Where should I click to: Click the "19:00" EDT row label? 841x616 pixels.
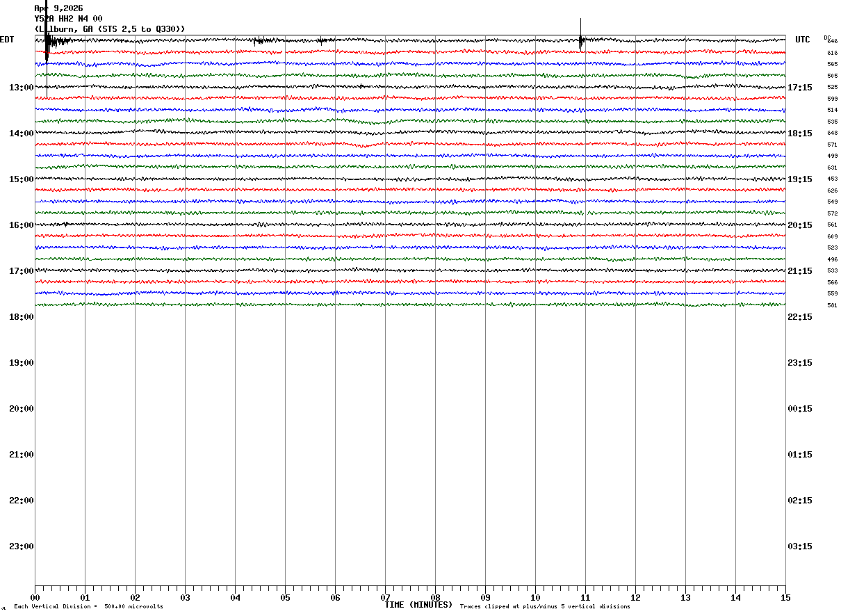click(22, 363)
